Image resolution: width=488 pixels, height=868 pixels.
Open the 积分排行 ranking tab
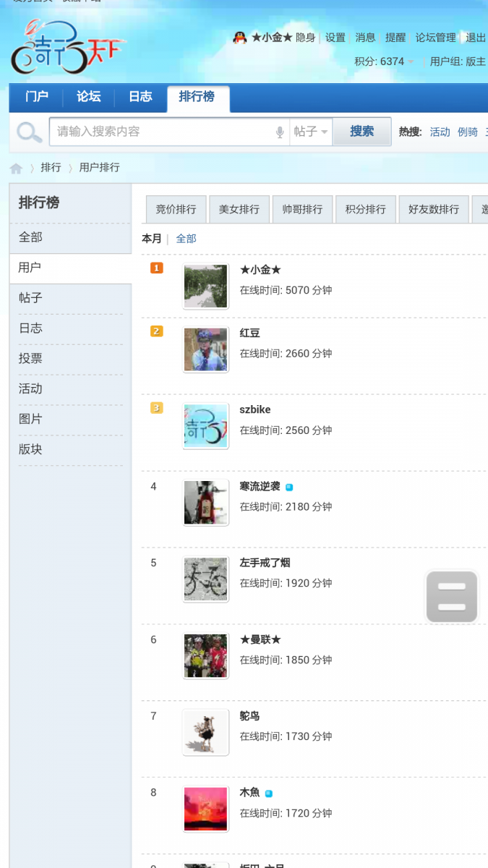[366, 209]
